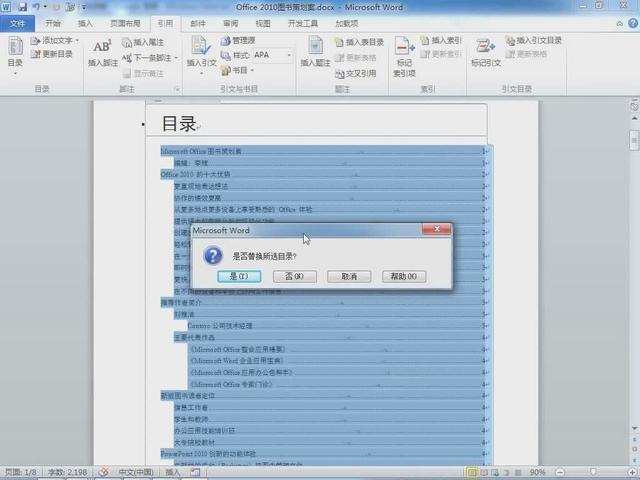Switch to the 插入 Insert tab
Screen dimensions: 640x480
pyautogui.click(x=85, y=24)
